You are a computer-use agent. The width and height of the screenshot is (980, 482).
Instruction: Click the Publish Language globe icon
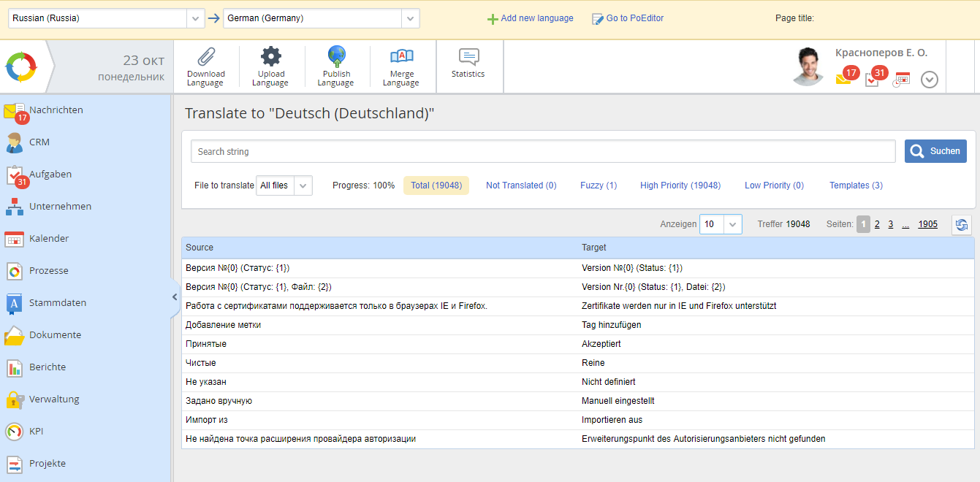336,57
